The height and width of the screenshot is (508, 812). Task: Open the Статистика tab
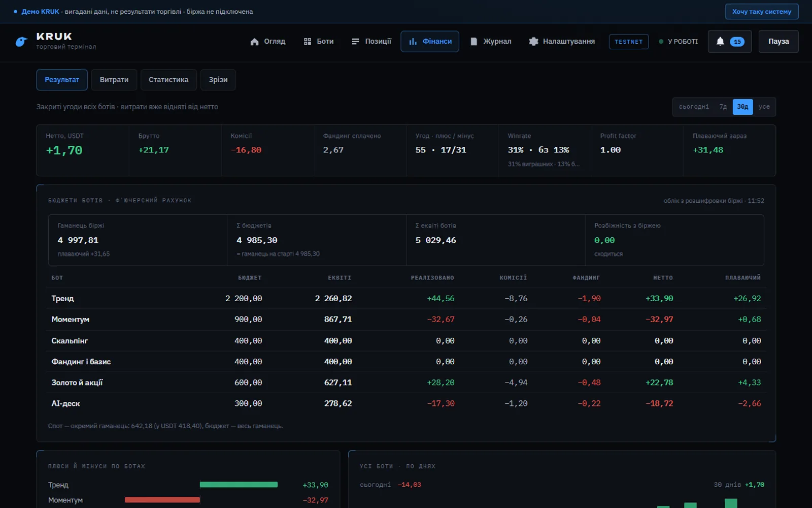(168, 80)
